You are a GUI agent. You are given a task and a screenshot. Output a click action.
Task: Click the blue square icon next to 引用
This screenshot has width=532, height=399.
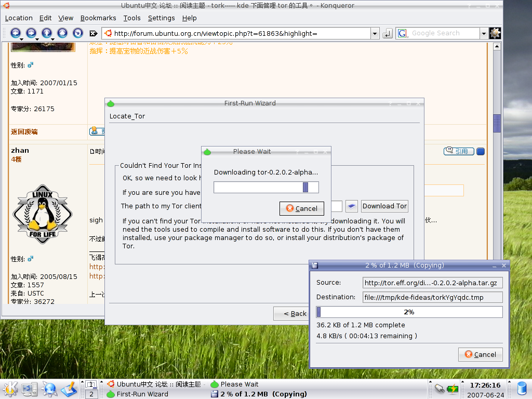click(x=481, y=151)
